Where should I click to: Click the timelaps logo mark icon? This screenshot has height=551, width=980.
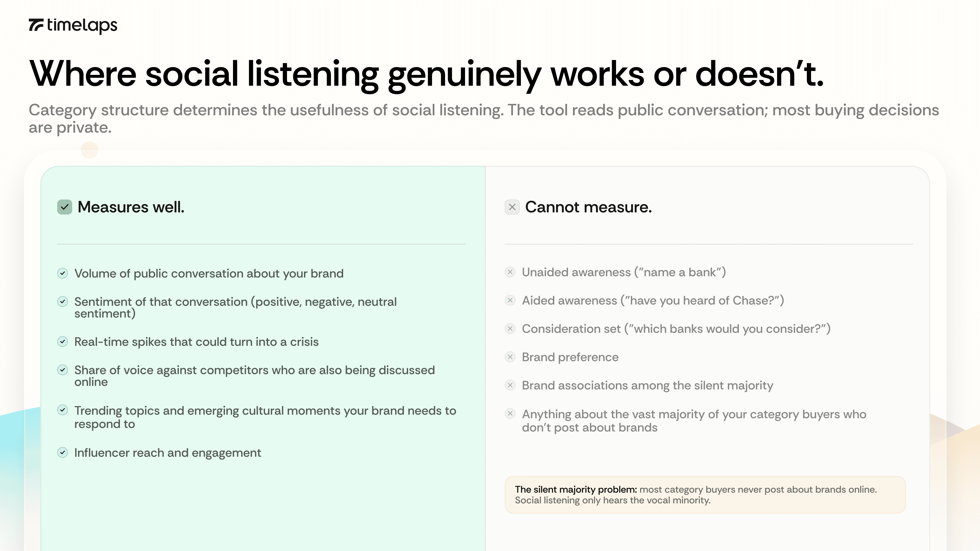click(36, 25)
